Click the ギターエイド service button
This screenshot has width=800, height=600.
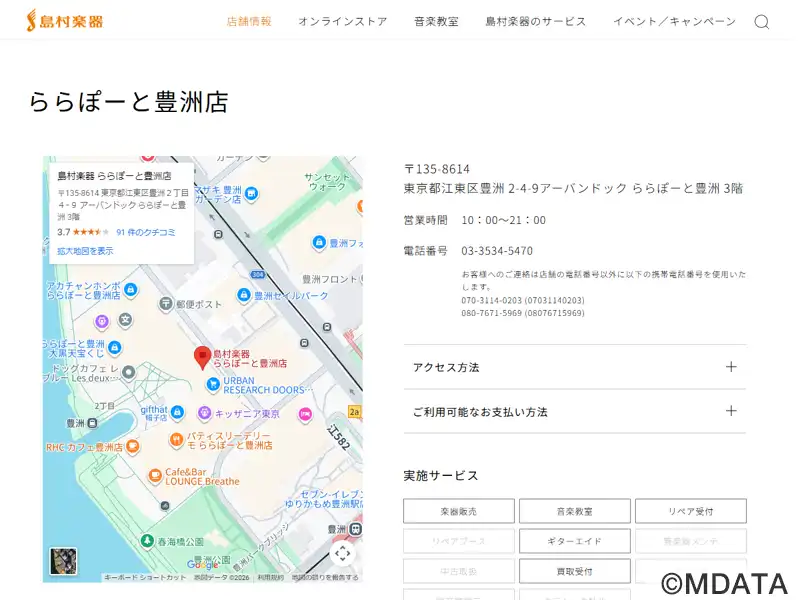coord(574,541)
